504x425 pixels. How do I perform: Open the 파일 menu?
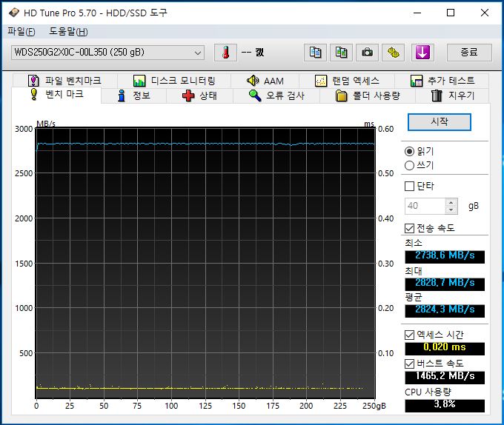pos(21,31)
